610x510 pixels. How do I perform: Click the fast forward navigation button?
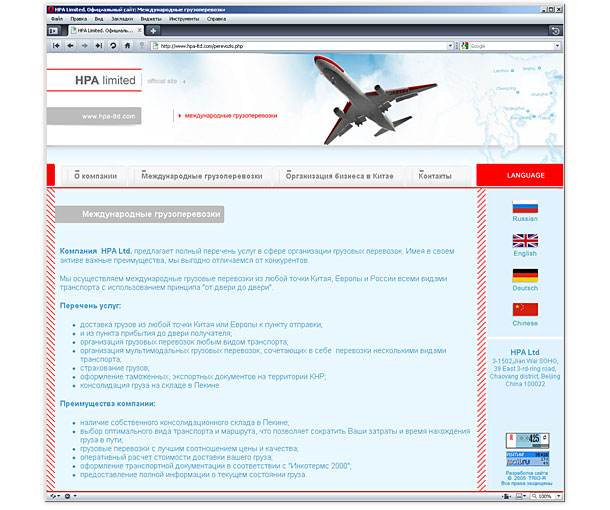click(x=99, y=46)
